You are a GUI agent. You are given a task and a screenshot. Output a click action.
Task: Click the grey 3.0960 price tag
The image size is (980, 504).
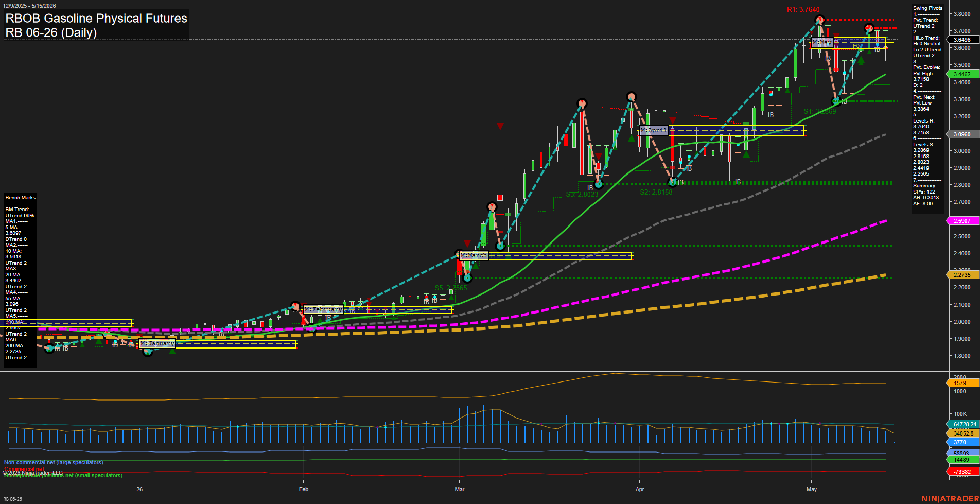point(962,134)
